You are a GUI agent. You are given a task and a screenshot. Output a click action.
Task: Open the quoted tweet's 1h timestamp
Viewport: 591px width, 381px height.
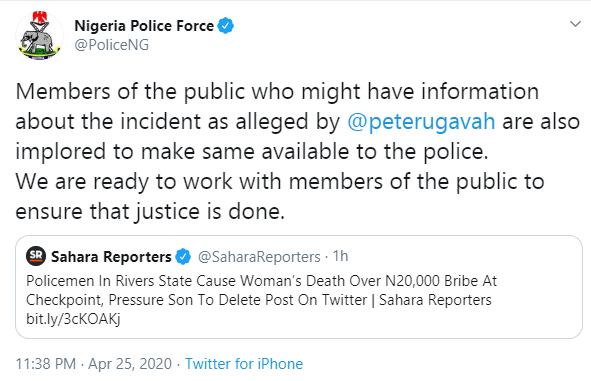tap(340, 256)
